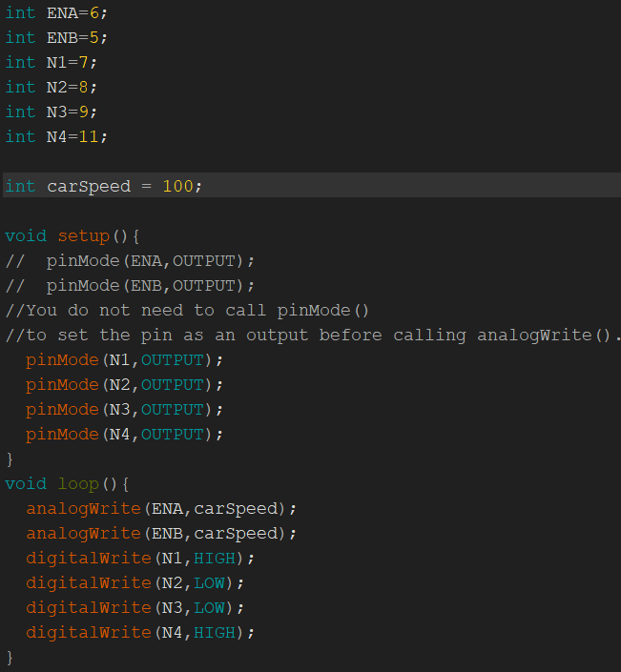Click the line 'digitalWrite(N2,LOW);'
The width and height of the screenshot is (621, 672).
[x=135, y=583]
